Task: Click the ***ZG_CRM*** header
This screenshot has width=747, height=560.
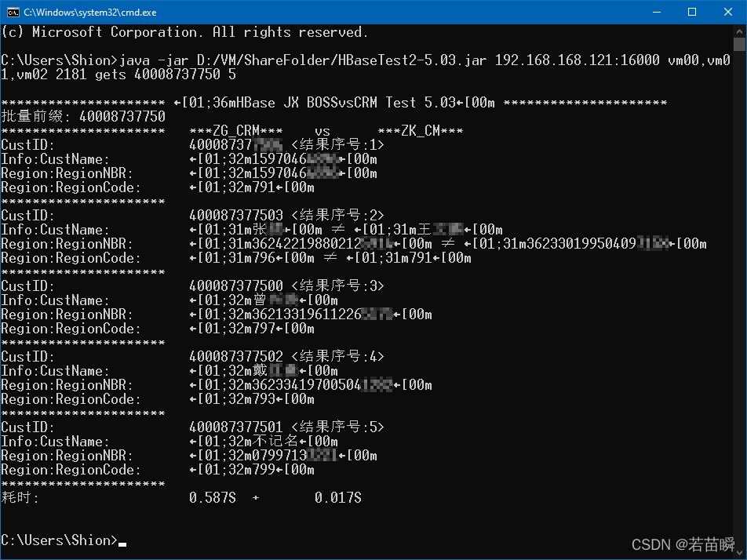Action: click(x=236, y=131)
